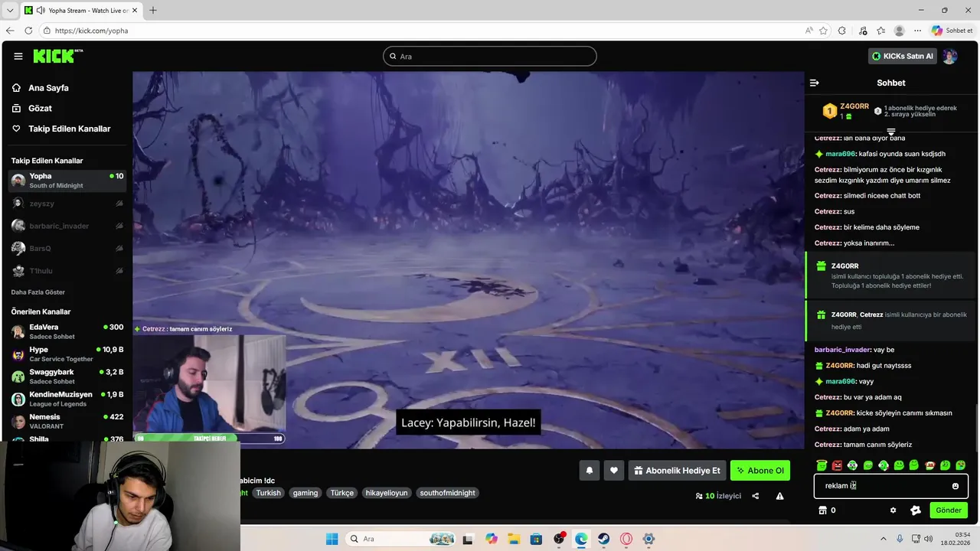The image size is (980, 551).
Task: Open Edge settings and more menu
Action: (x=917, y=31)
